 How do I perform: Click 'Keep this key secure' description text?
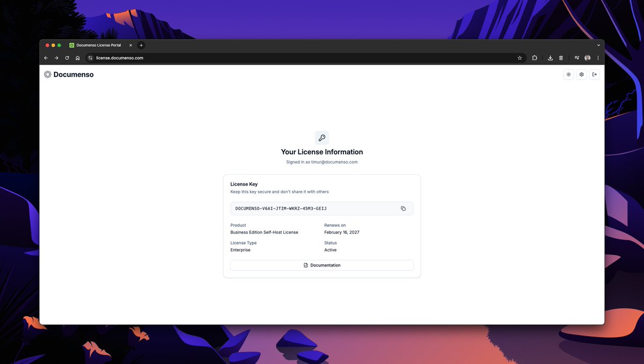point(280,192)
